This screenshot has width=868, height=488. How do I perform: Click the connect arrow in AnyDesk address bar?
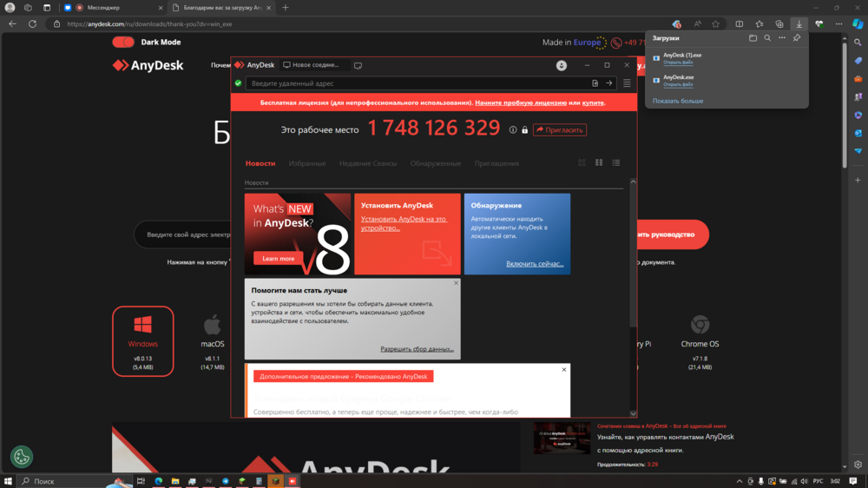click(609, 83)
